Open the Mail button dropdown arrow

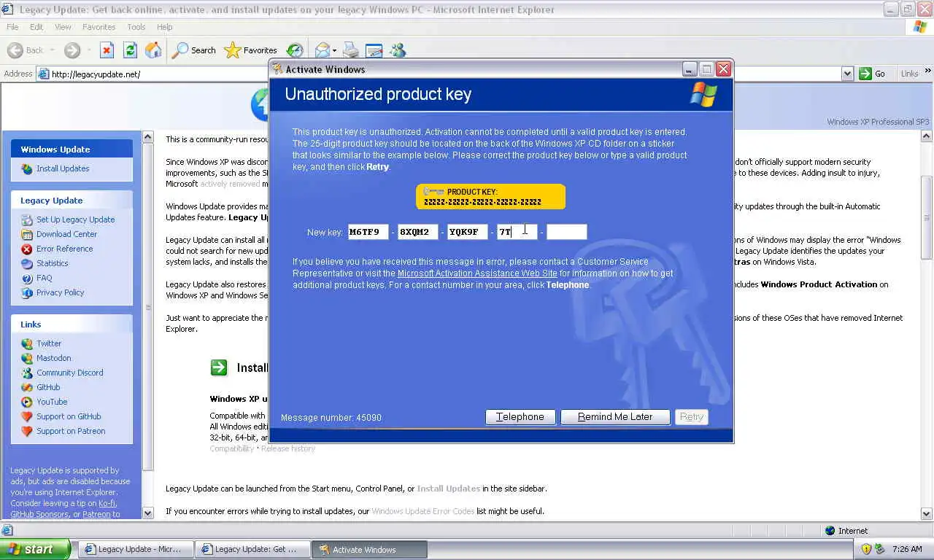click(335, 50)
